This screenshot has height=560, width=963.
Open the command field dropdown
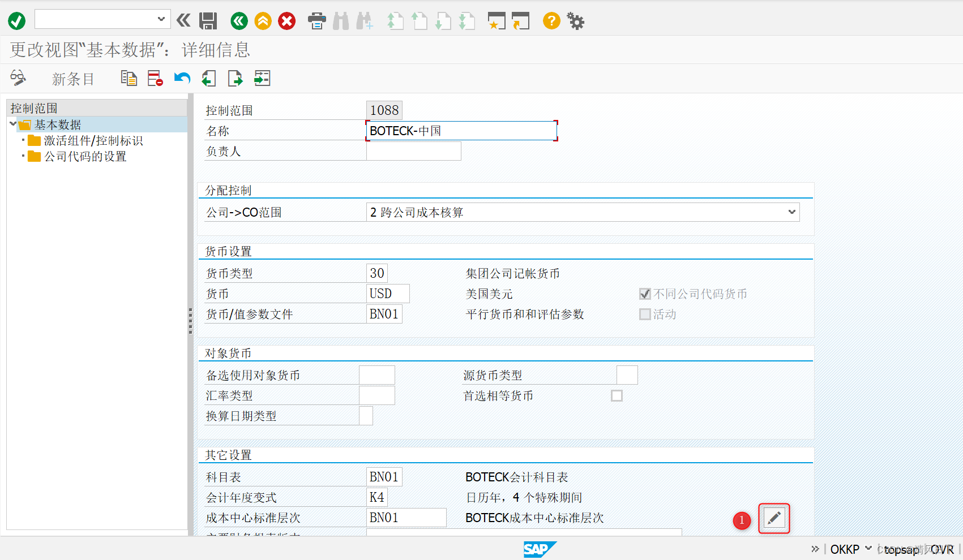[161, 19]
